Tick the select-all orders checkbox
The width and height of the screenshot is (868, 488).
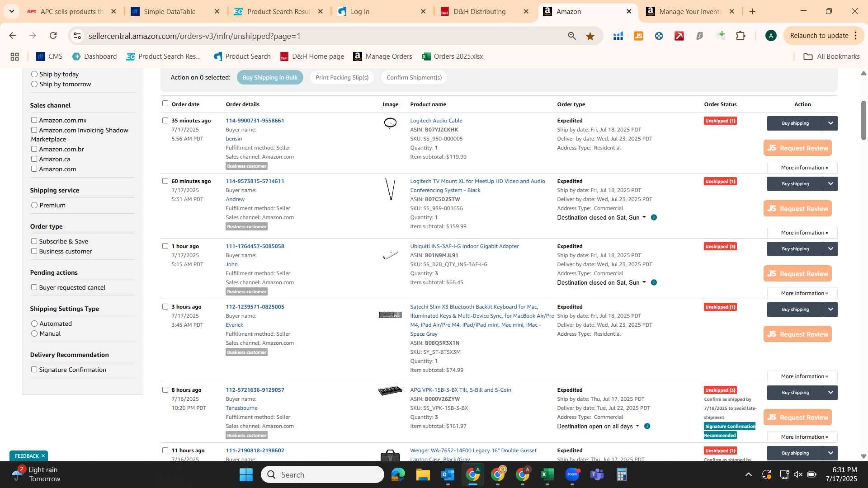point(165,103)
